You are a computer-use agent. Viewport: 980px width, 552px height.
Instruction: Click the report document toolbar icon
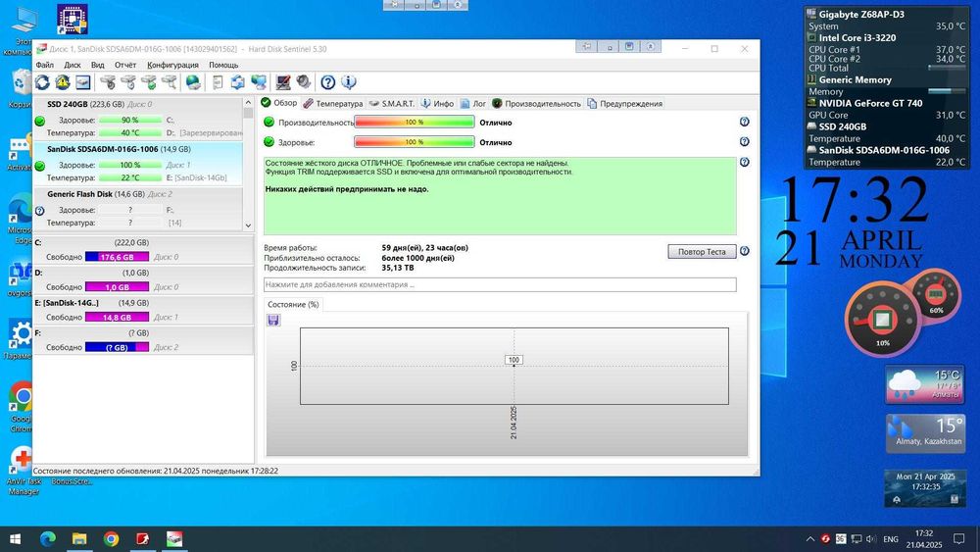tap(218, 82)
